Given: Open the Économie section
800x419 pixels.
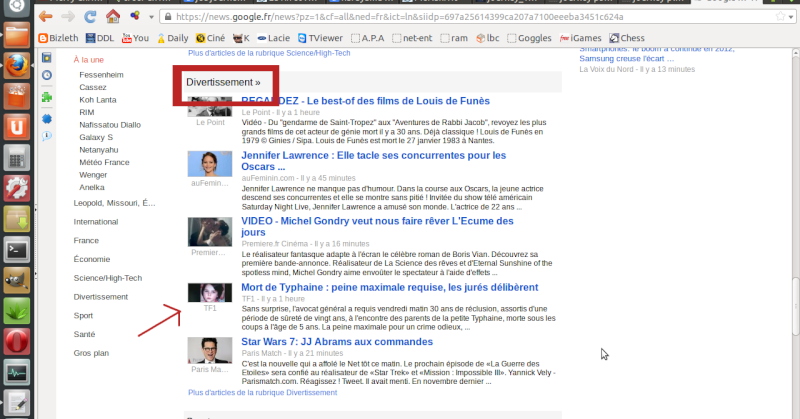Looking at the screenshot, I should click(91, 259).
